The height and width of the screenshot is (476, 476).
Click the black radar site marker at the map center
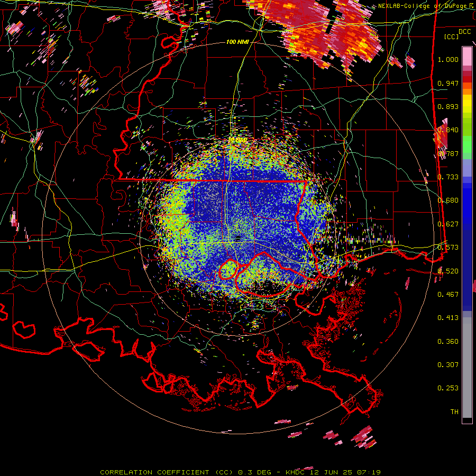coord(238,238)
